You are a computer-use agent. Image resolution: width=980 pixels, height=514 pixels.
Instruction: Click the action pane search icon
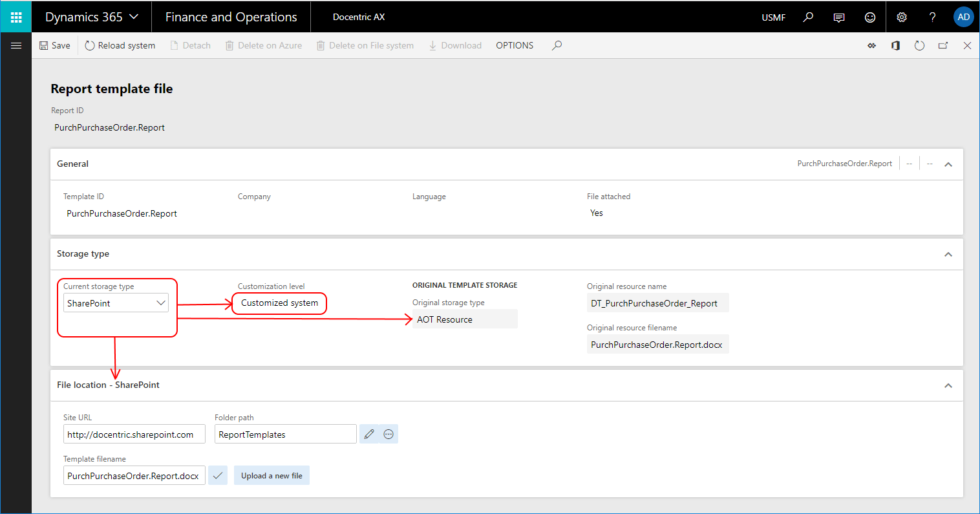[557, 45]
